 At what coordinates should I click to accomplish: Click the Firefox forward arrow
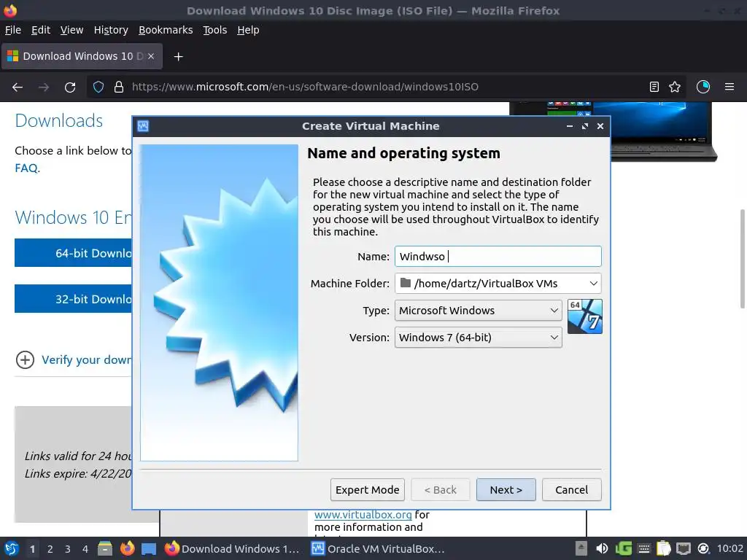coord(44,87)
